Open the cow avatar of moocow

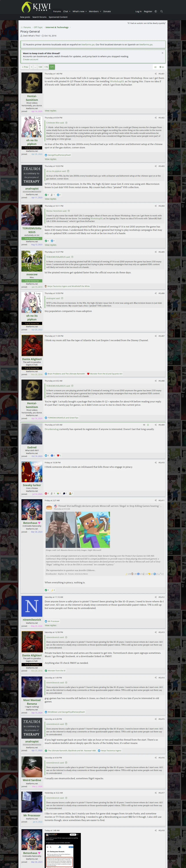click(32, 261)
